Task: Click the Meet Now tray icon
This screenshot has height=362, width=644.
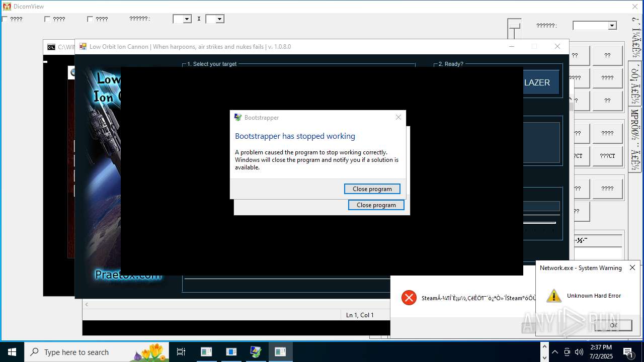Action: [x=567, y=352]
